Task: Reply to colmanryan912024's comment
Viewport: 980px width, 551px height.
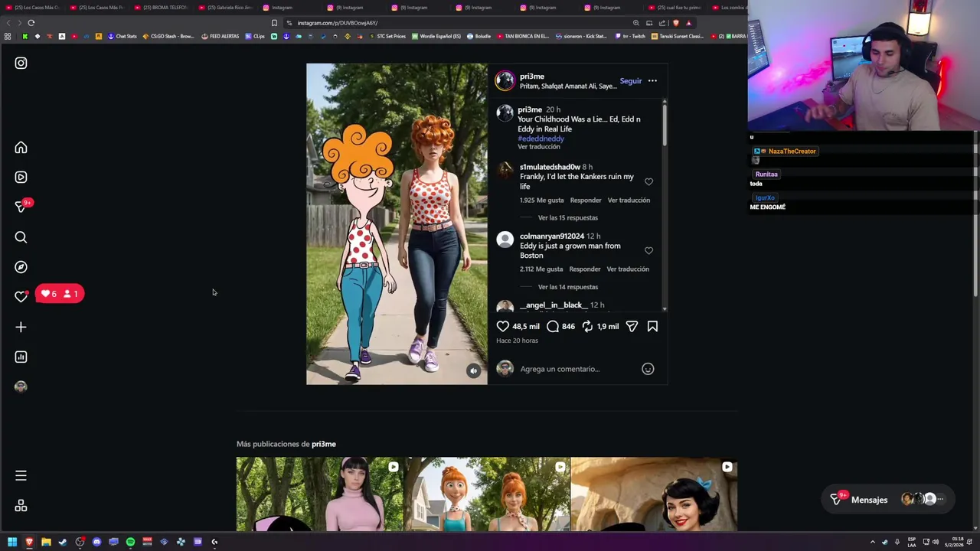Action: 585,269
